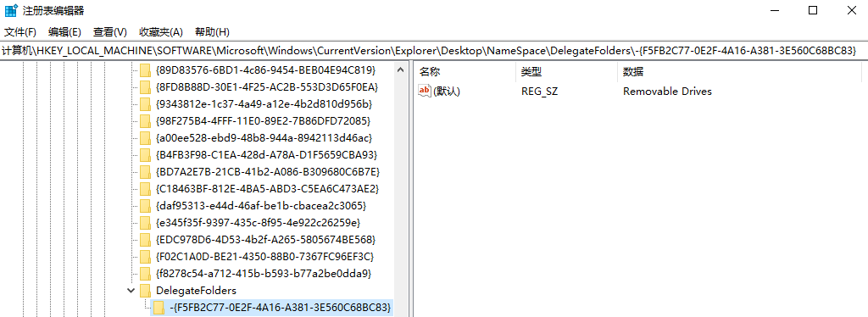Click the REG_SZ type cell
Image resolution: width=868 pixels, height=317 pixels.
click(539, 92)
